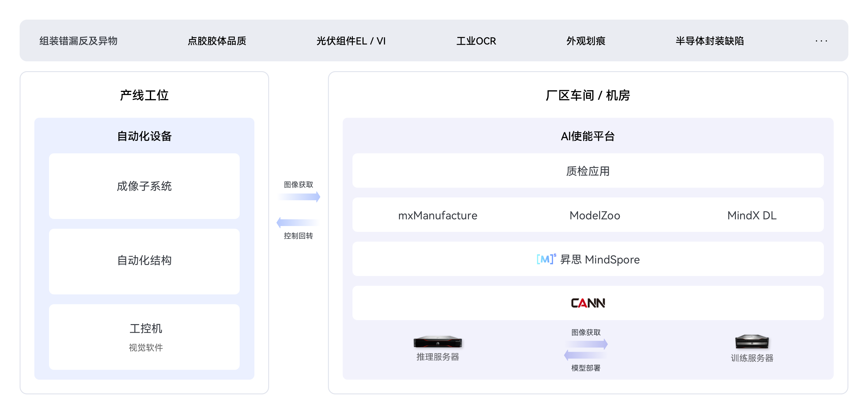Select mxManufacture
868x414 pixels.
438,215
